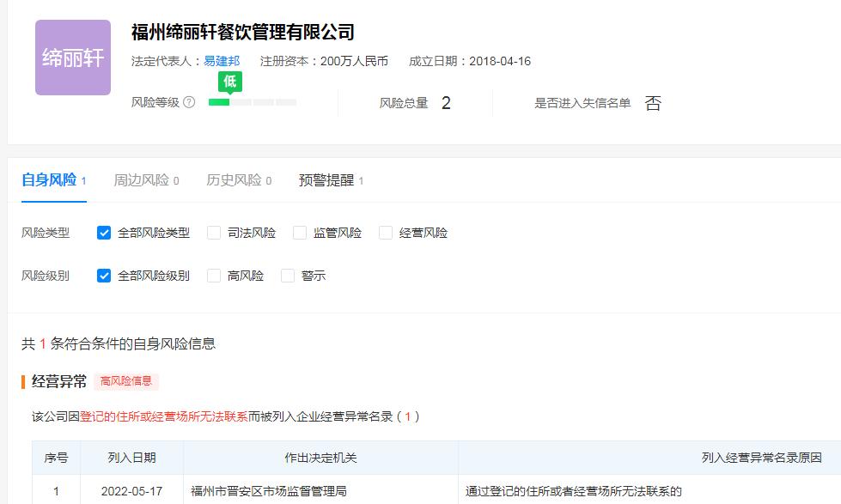Select the 高风险 level checkbox

pyautogui.click(x=214, y=276)
